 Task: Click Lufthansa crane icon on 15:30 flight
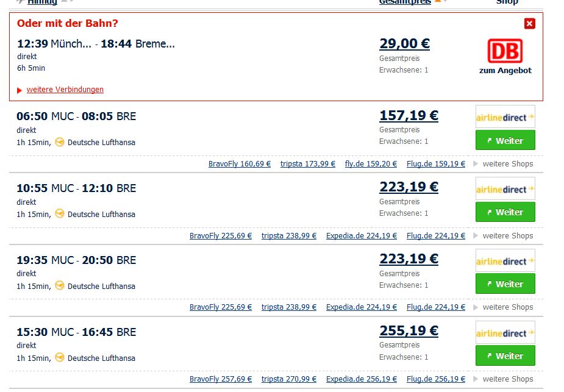pos(60,357)
